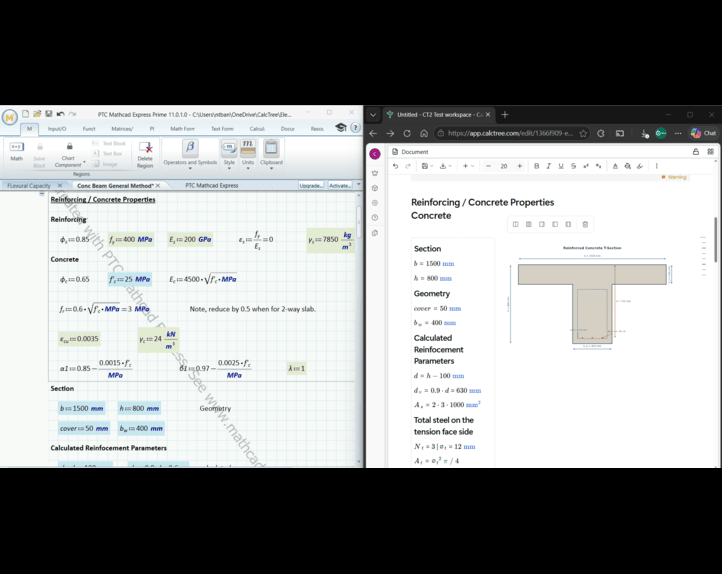Click the Delete Region icon
The image size is (722, 574).
(146, 147)
